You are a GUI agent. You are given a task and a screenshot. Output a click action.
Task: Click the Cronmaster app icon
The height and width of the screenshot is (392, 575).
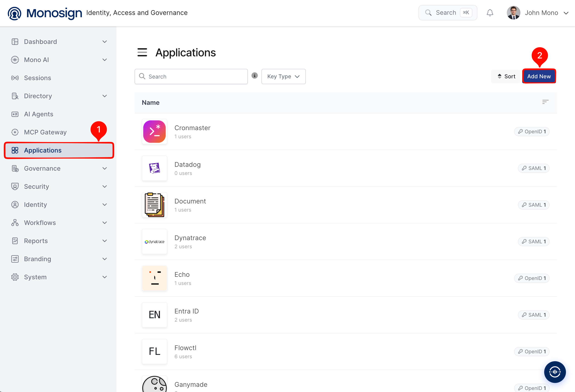pyautogui.click(x=154, y=131)
